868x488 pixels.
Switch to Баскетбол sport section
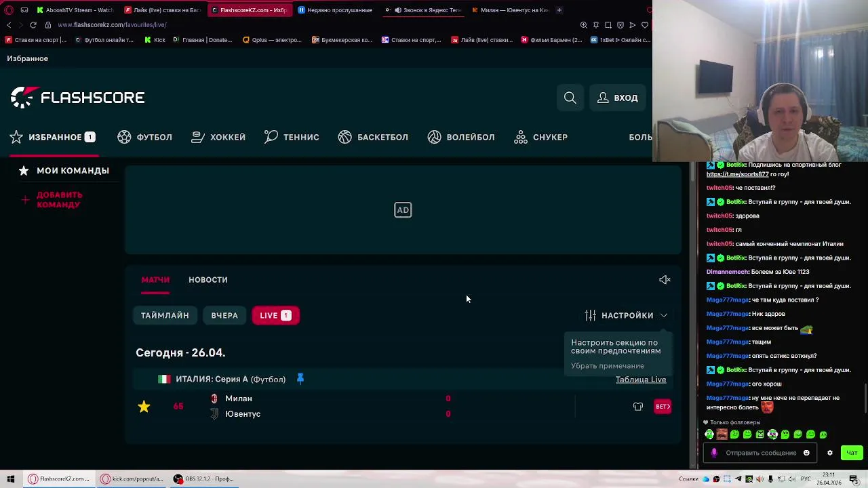(x=373, y=137)
